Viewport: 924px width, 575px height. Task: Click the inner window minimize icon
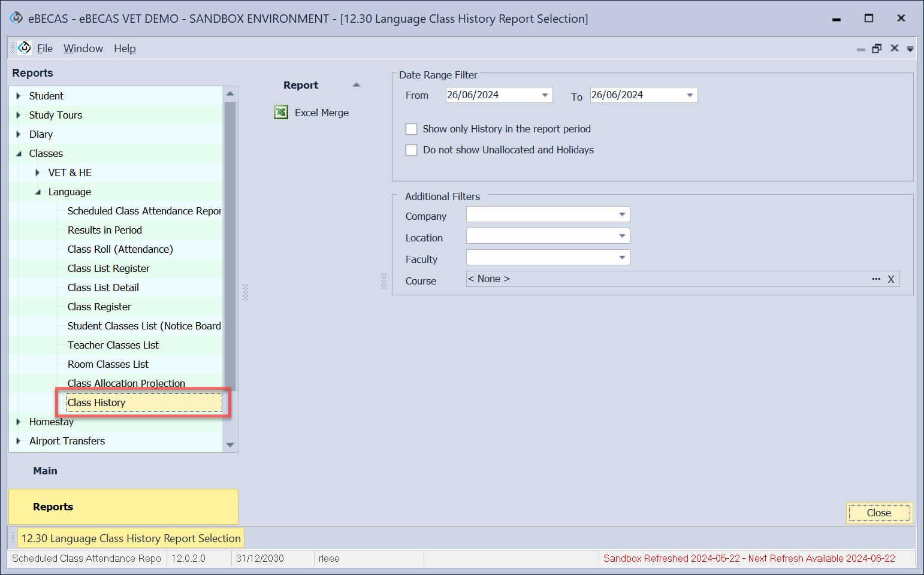pos(860,49)
